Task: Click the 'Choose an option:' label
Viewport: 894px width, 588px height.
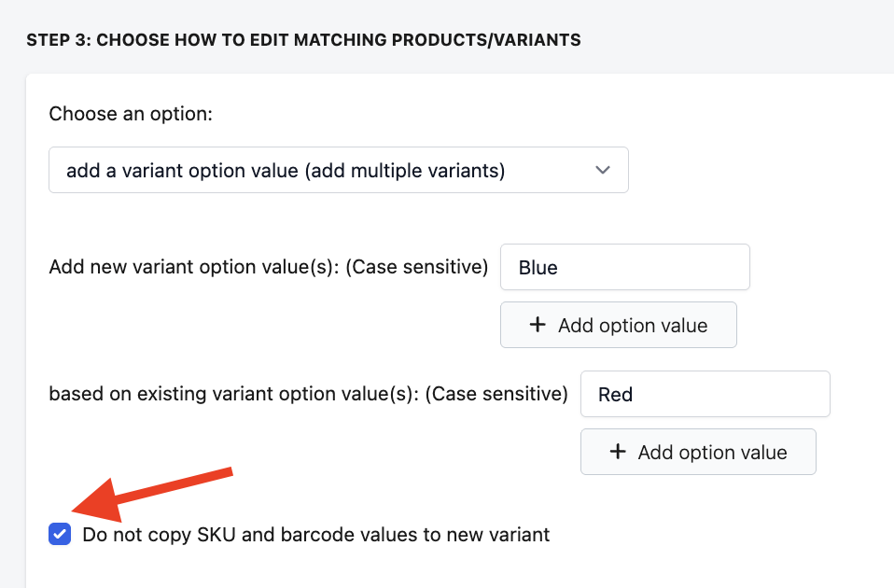Action: (x=131, y=115)
